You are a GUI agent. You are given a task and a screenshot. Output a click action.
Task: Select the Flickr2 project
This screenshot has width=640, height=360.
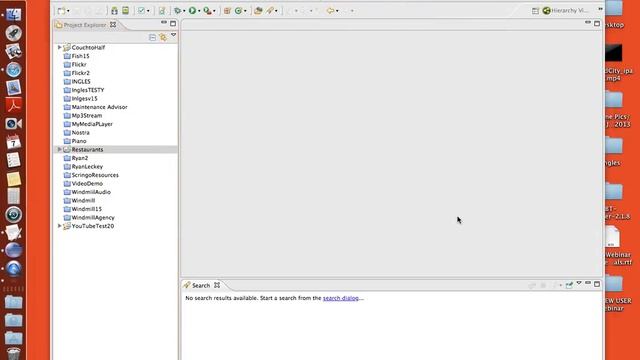76,73
